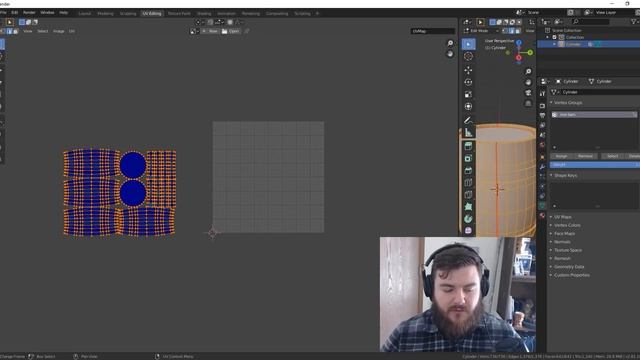The height and width of the screenshot is (360, 640).
Task: Switch perspective/orthographic view icon
Action: pos(528,103)
